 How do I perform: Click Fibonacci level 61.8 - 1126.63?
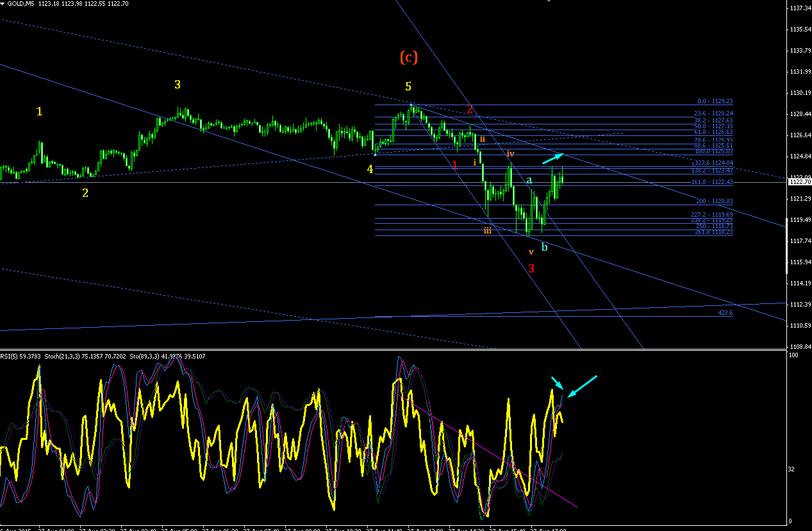pyautogui.click(x=713, y=132)
